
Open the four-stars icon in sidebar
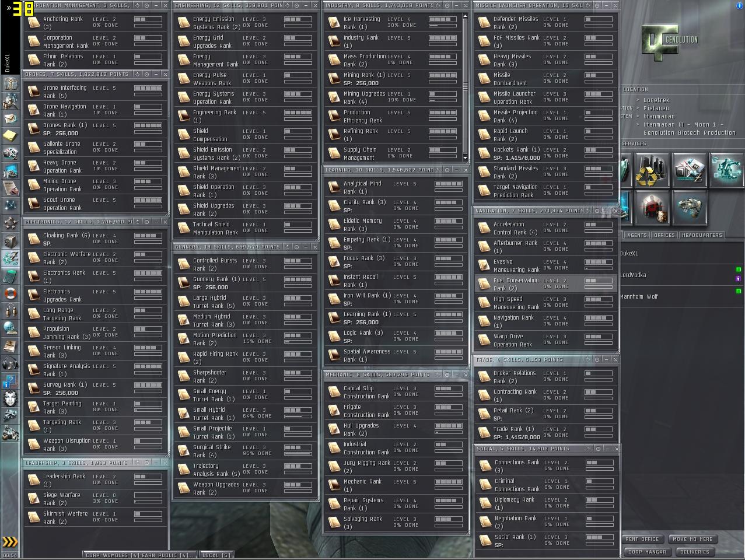click(x=11, y=223)
